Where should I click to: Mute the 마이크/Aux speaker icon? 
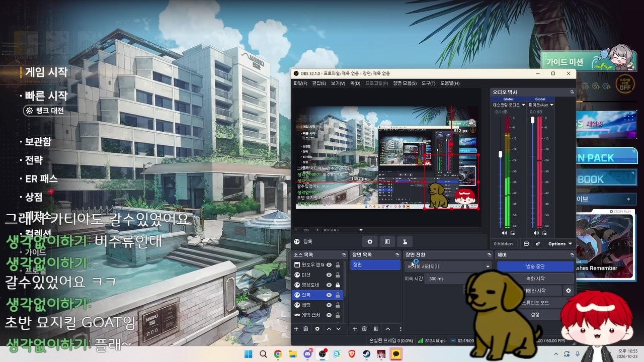tap(536, 233)
